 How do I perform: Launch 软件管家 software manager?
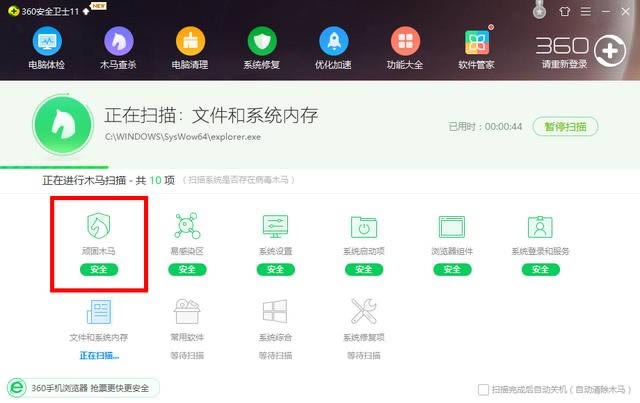[x=477, y=49]
